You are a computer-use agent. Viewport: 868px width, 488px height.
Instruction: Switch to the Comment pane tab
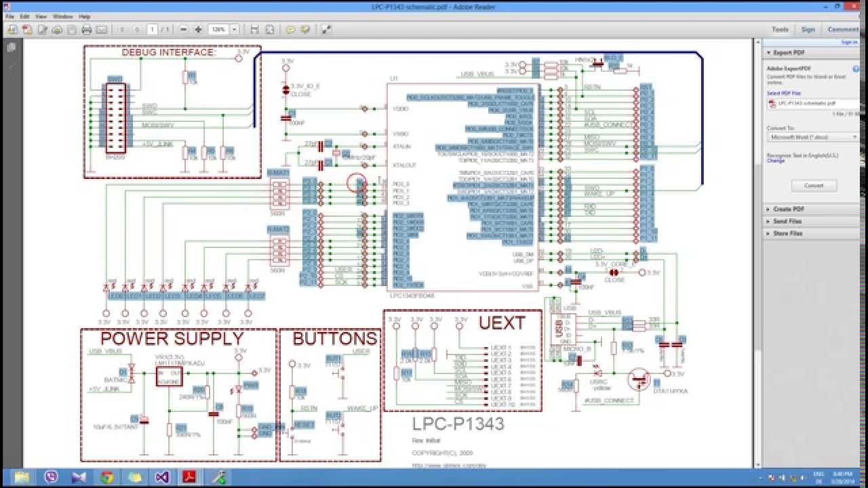click(x=843, y=30)
